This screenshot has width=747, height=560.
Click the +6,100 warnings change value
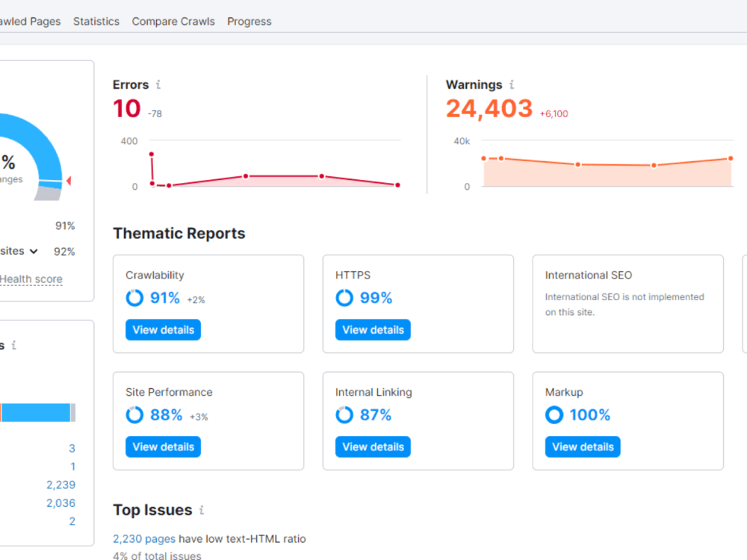tap(554, 113)
